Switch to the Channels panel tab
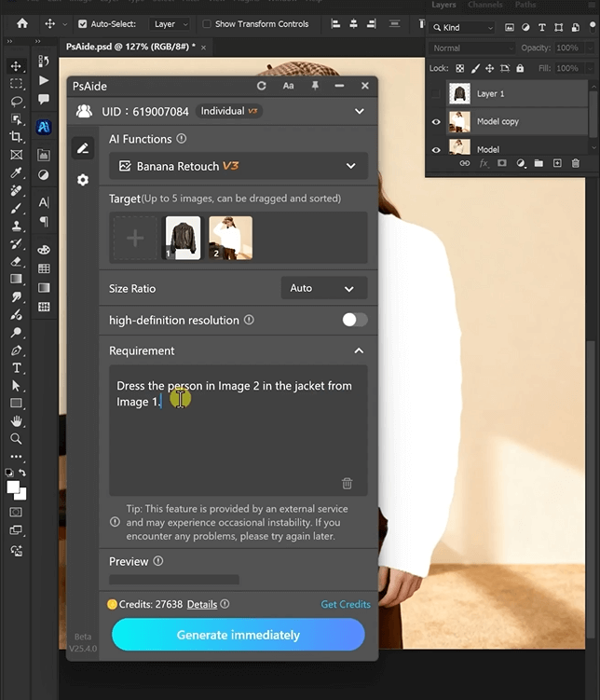Image resolution: width=600 pixels, height=700 pixels. click(485, 5)
